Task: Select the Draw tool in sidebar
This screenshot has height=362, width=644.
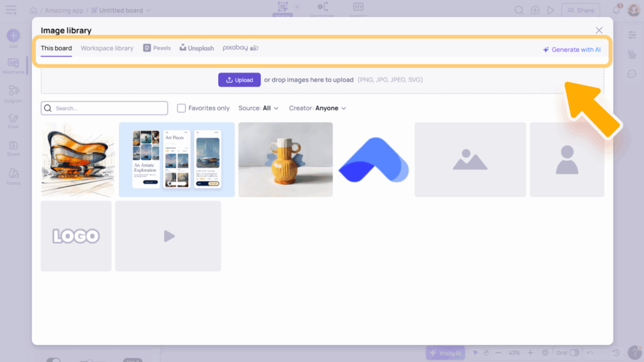Action: (13, 119)
